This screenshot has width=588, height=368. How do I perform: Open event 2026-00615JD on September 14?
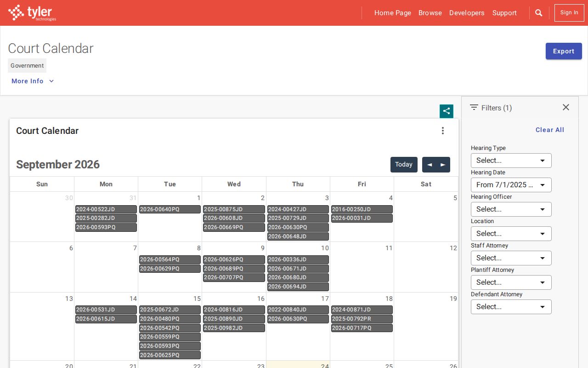[106, 319]
